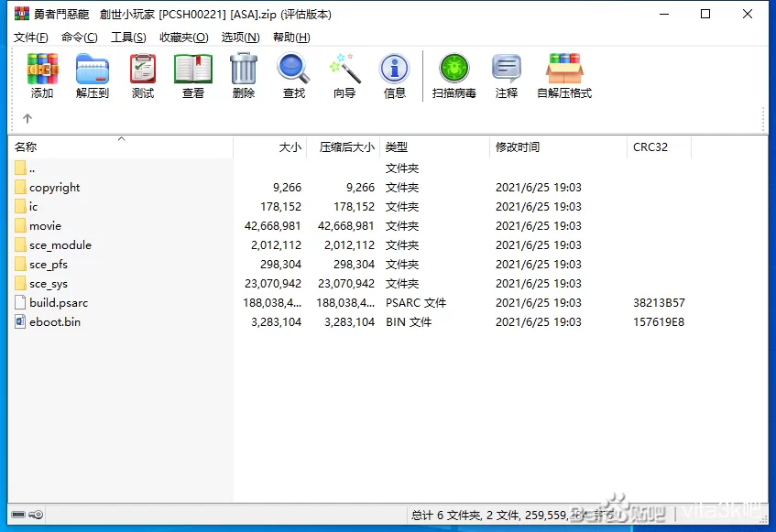Sort by 名称 column header
Screen dimensions: 776x532
(x=121, y=147)
